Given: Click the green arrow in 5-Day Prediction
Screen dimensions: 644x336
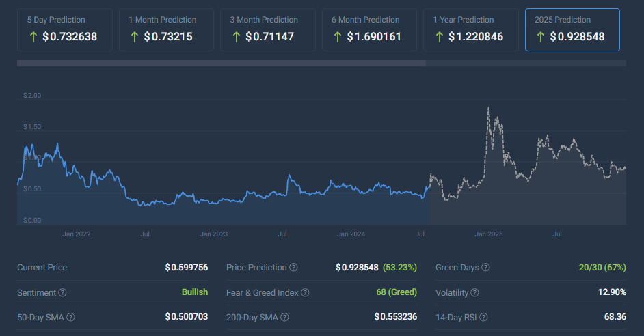Looking at the screenshot, I should point(33,38).
